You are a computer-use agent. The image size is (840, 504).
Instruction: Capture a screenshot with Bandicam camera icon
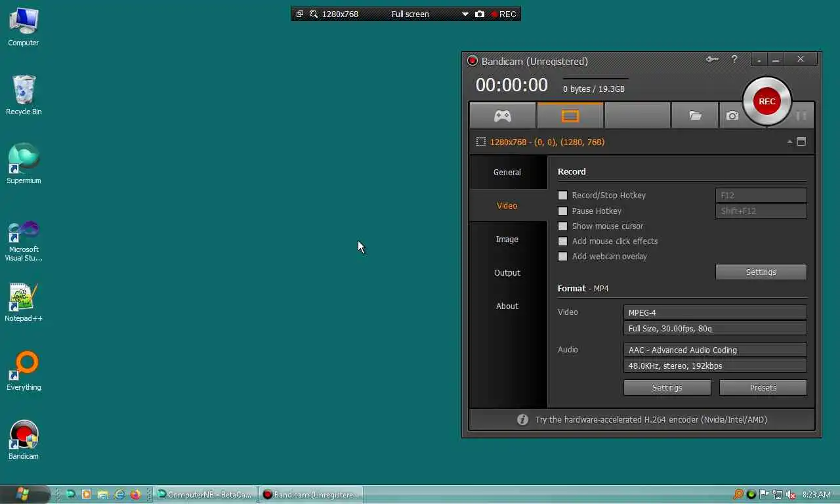tap(732, 115)
